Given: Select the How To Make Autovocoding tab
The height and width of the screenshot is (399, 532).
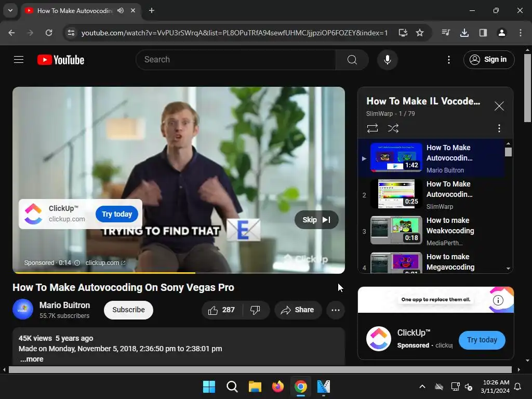Looking at the screenshot, I should [75, 10].
